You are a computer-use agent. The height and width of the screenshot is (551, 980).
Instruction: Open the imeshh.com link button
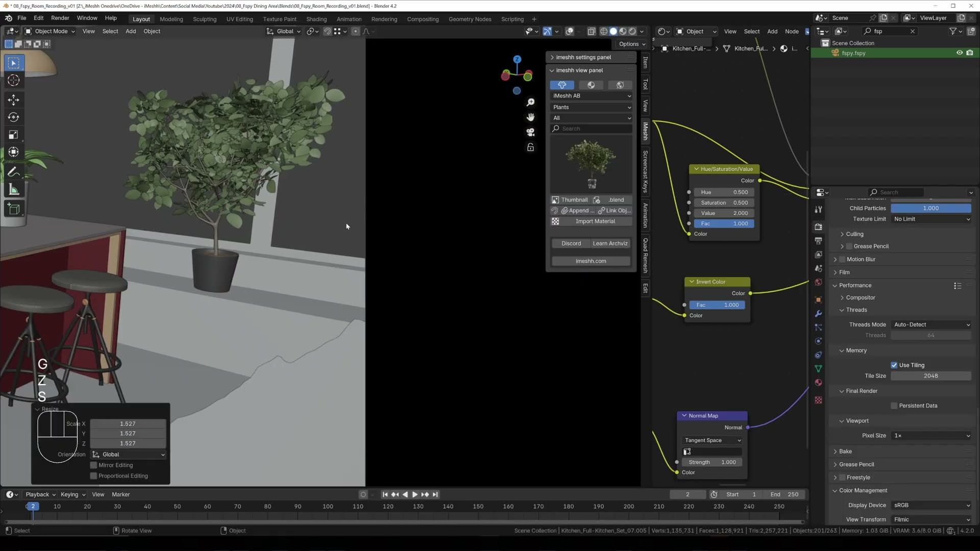pos(591,261)
